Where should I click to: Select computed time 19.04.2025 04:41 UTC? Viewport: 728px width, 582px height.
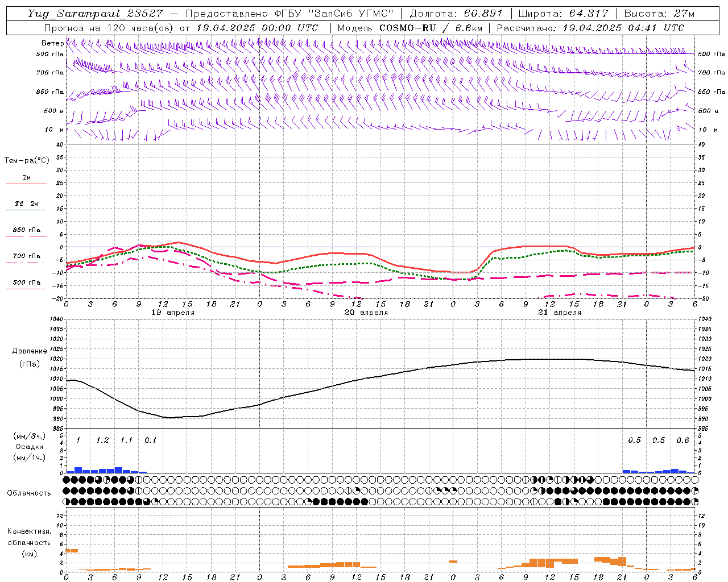point(623,28)
